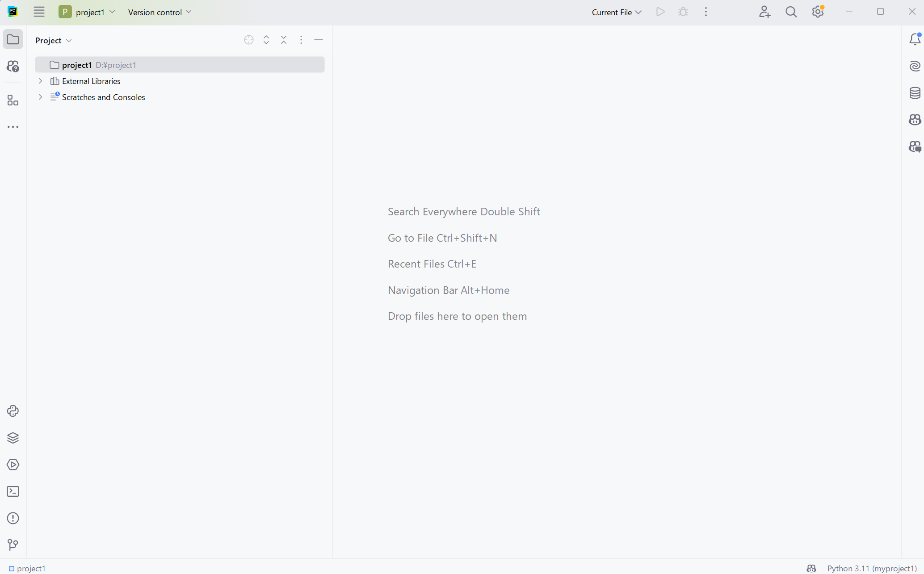
Task: Open the main hamburger menu
Action: [x=39, y=12]
